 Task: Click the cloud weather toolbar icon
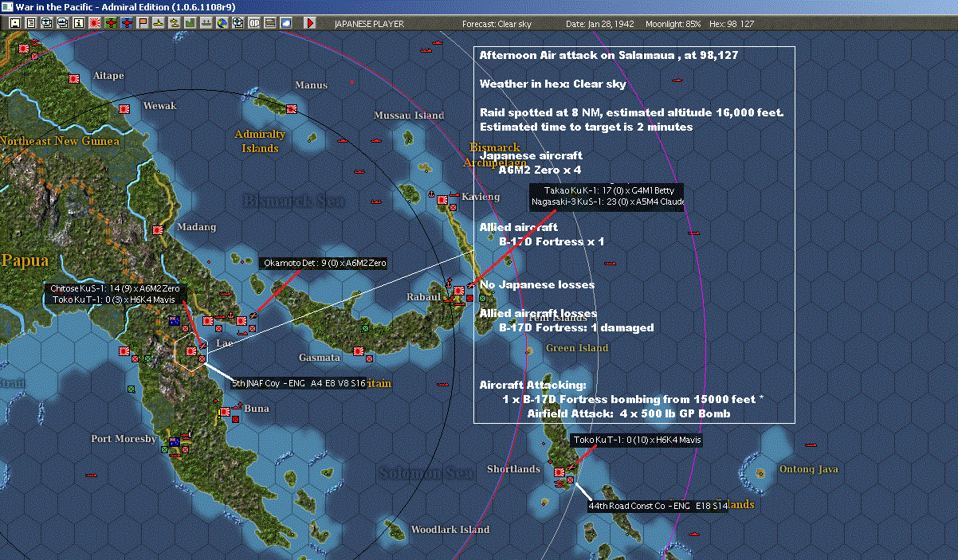[286, 23]
